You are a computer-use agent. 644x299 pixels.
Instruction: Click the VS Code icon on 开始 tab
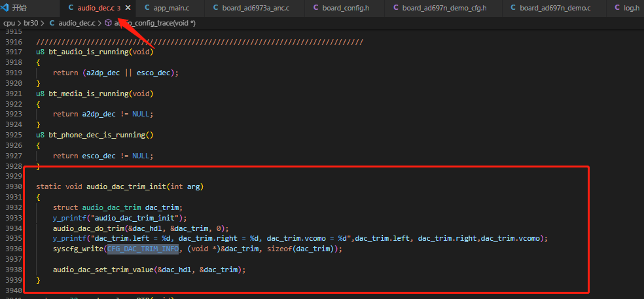[5, 8]
